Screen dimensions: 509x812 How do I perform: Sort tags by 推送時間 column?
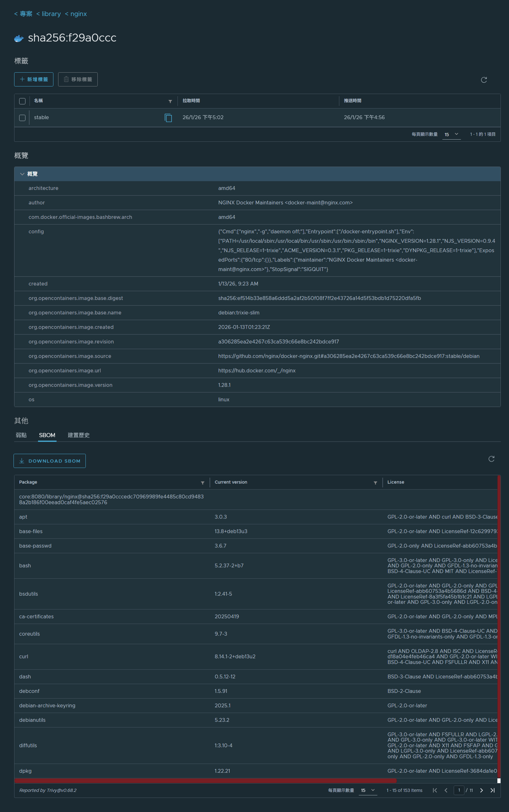[x=353, y=101]
